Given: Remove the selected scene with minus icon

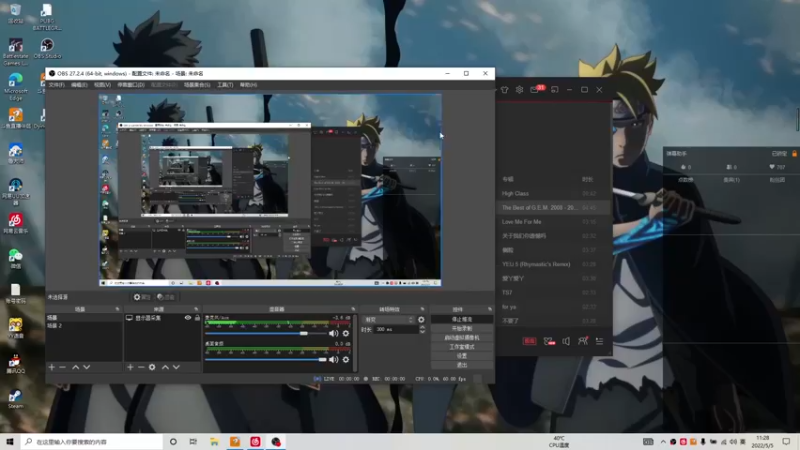Looking at the screenshot, I should (63, 367).
